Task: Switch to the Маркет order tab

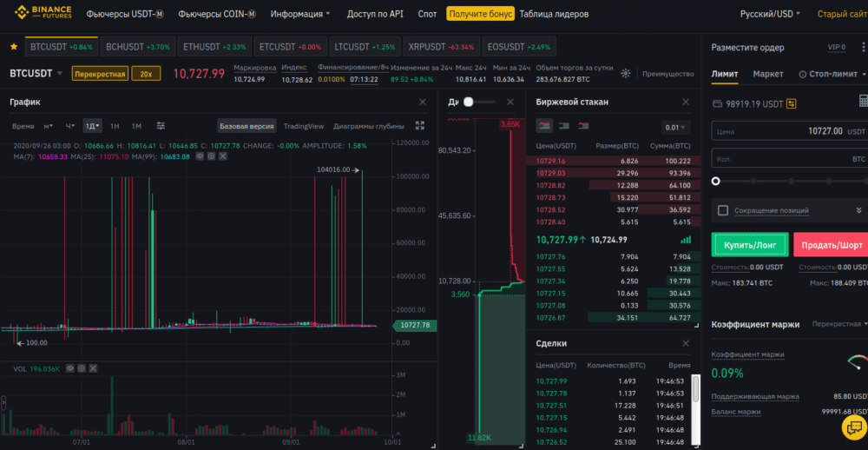Action: click(x=768, y=75)
